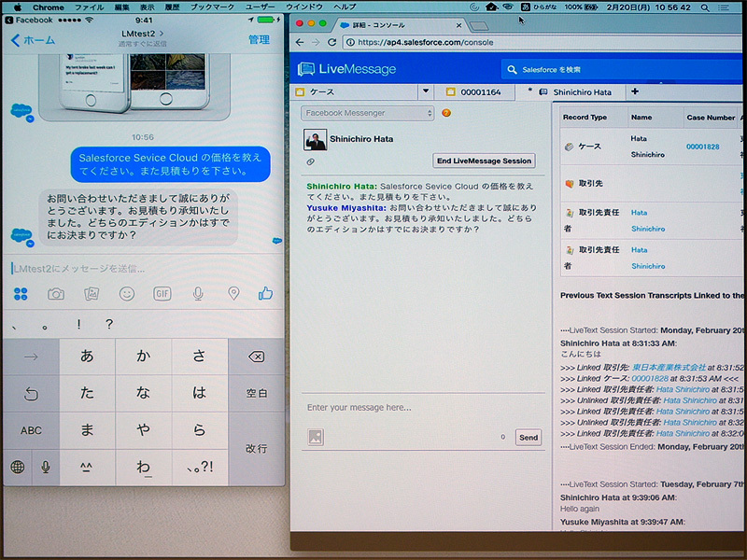Viewport: 747px width, 560px height.
Task: Tap the camera icon in Messenger
Action: (56, 294)
